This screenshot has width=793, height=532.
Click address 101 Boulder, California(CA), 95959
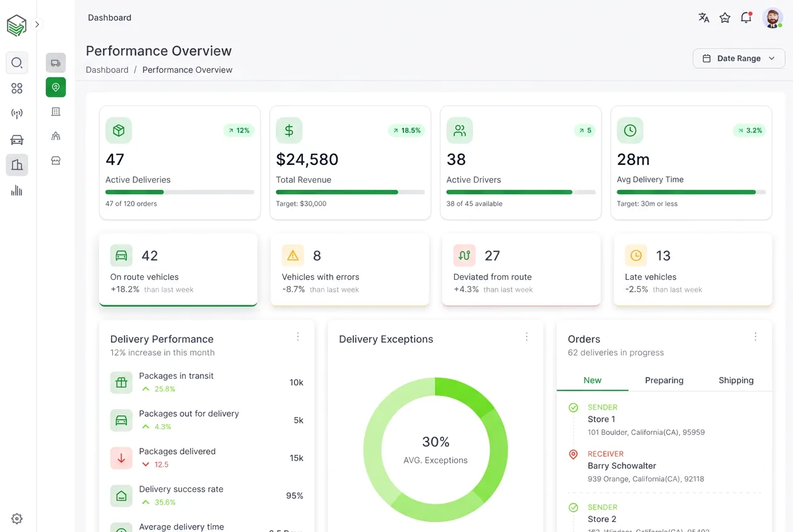(x=646, y=432)
